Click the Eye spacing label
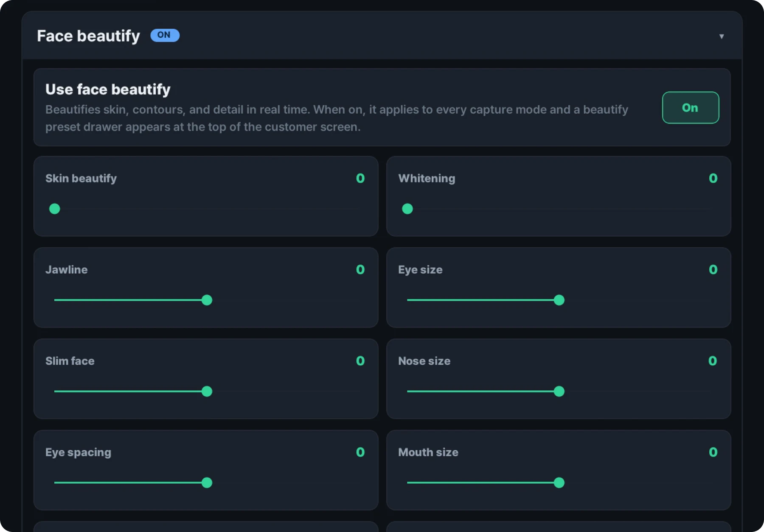This screenshot has width=764, height=532. (x=79, y=452)
